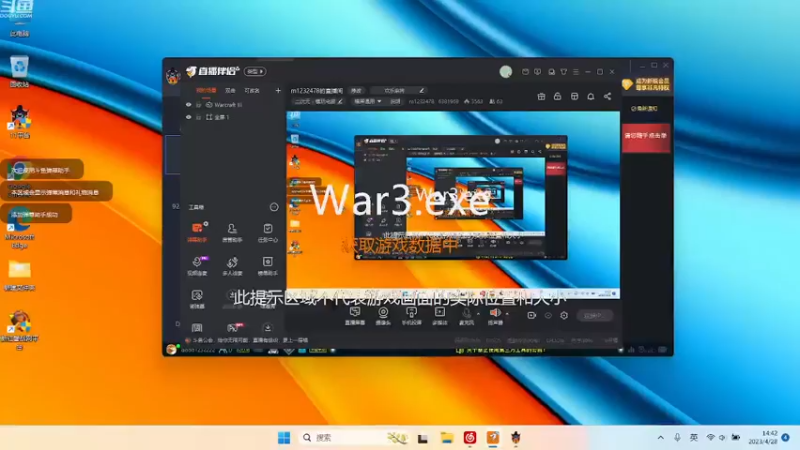
Task: Open the gear settings icon beside start button
Action: click(x=564, y=315)
